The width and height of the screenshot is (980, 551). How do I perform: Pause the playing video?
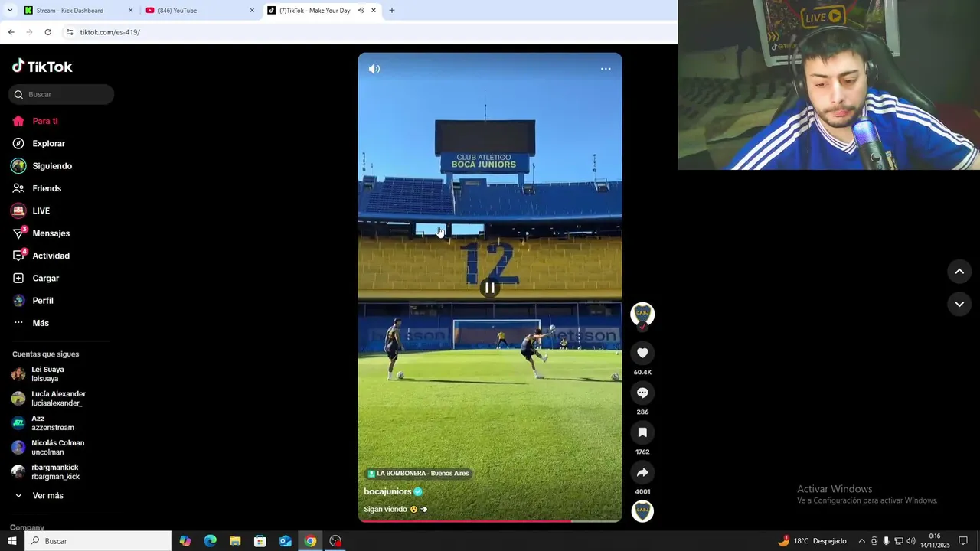[x=489, y=288]
